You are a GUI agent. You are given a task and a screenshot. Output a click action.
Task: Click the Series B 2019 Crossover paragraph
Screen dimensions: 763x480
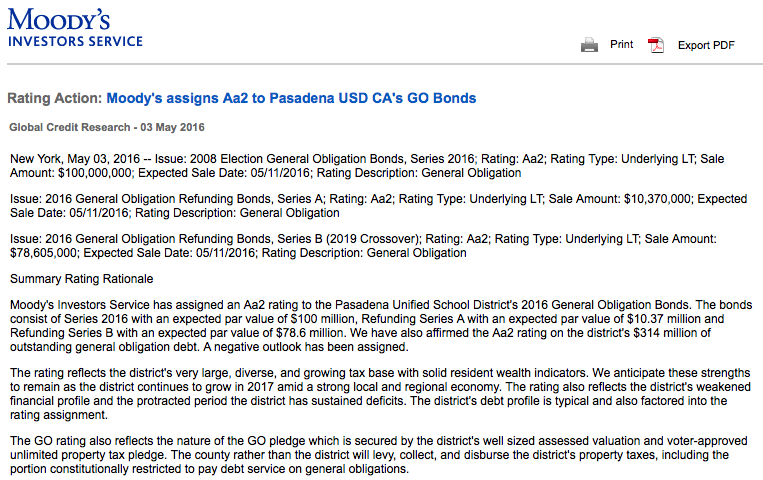click(363, 246)
